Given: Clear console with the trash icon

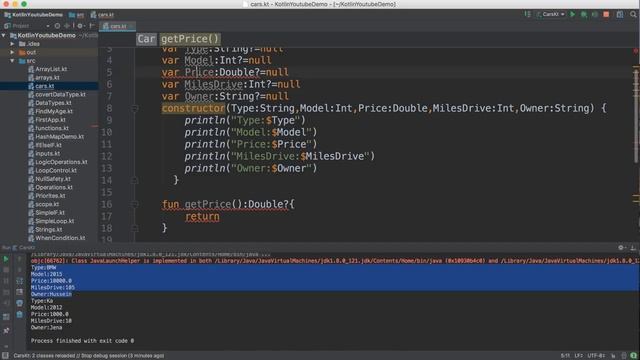Looking at the screenshot, I should 19,314.
